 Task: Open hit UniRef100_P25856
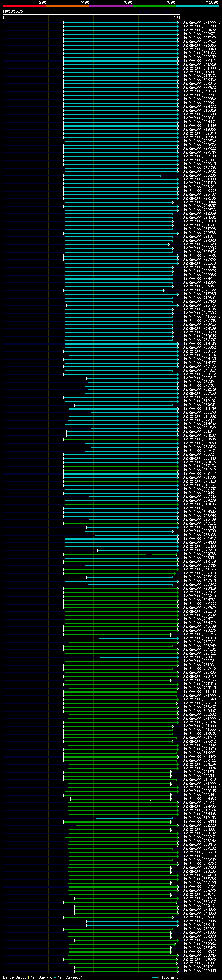point(199,45)
